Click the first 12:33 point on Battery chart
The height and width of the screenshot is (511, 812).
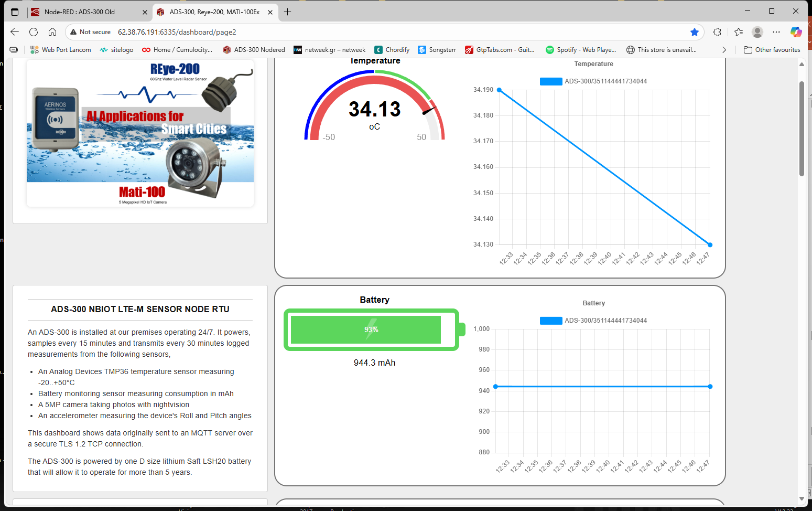[x=496, y=387]
